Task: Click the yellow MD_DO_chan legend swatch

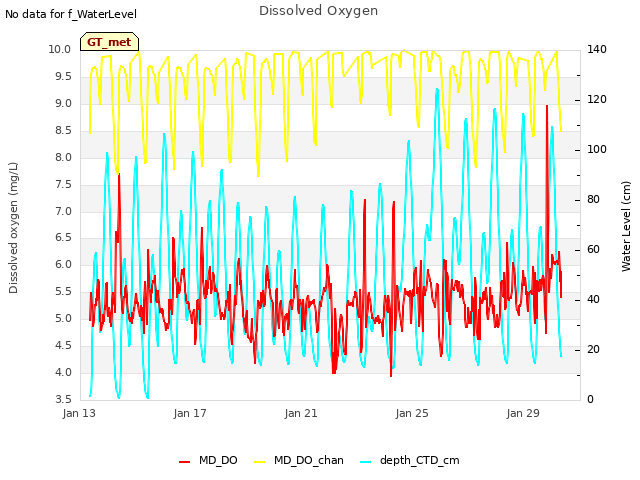Action: (x=260, y=462)
